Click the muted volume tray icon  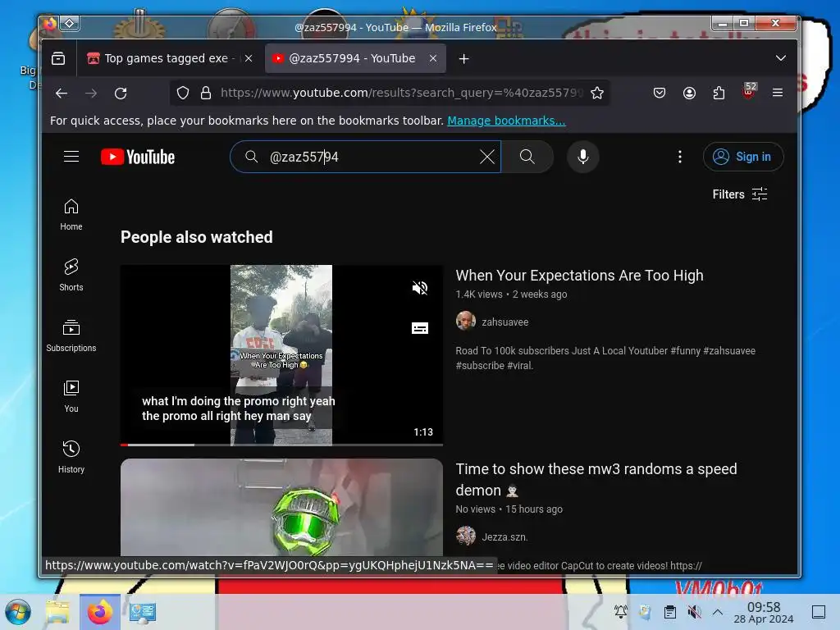694,612
